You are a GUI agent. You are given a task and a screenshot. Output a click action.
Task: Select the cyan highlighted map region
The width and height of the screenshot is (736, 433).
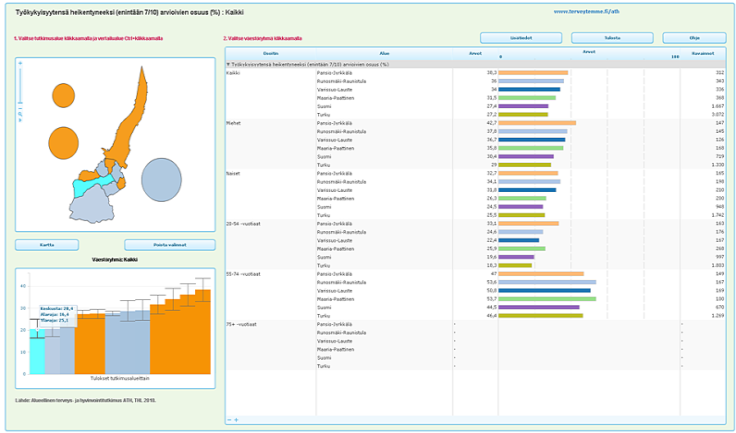pos(93,186)
